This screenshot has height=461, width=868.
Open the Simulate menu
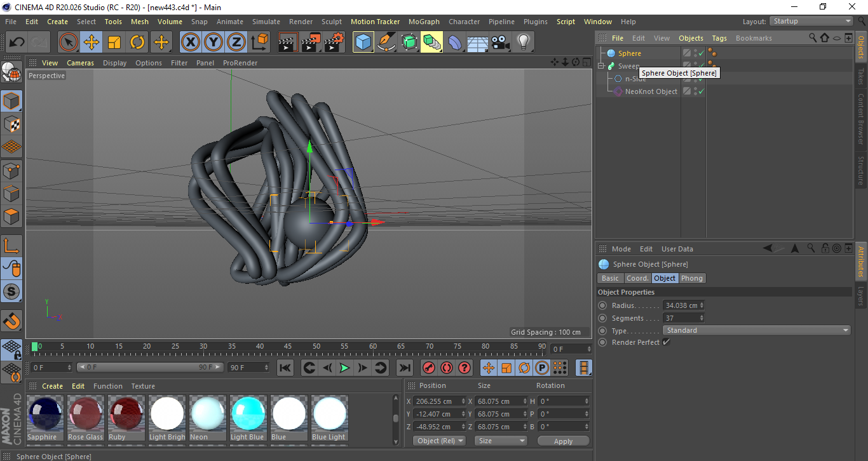coord(266,22)
